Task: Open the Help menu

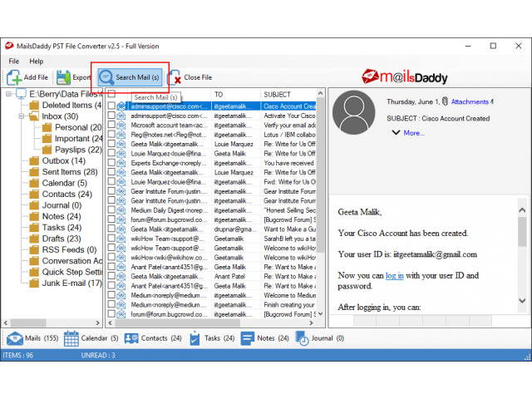Action: [37, 62]
